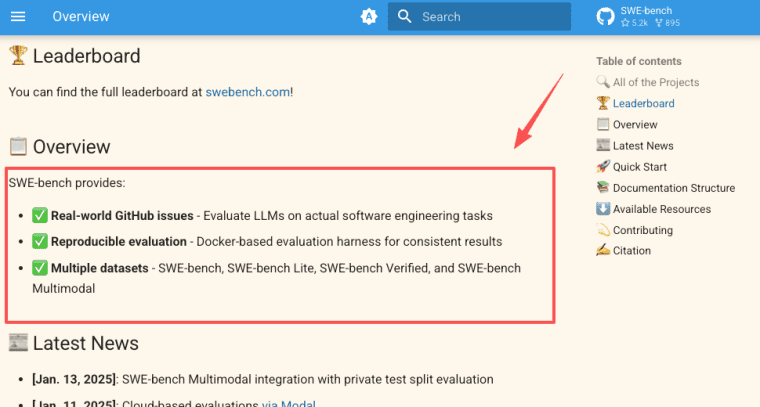Click the icon beside Contributing
The height and width of the screenshot is (407, 760).
click(x=603, y=230)
